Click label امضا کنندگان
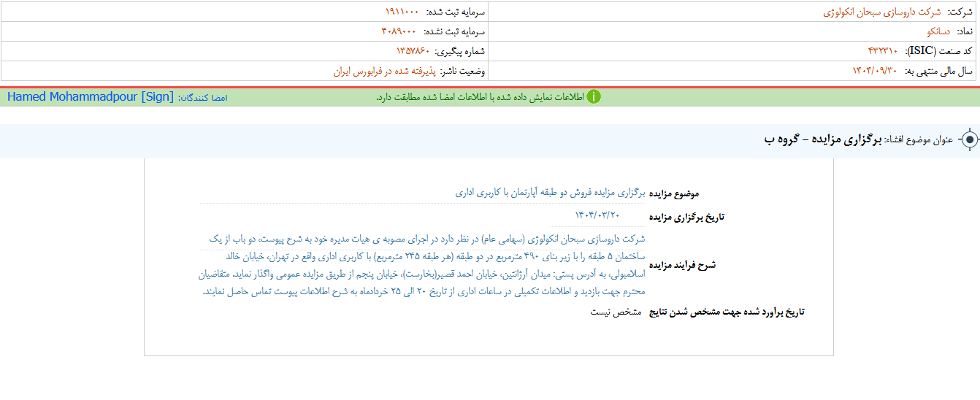The height and width of the screenshot is (400, 980). [x=202, y=97]
